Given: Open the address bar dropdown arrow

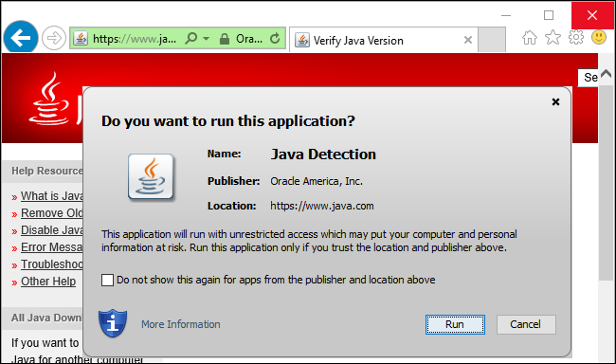Looking at the screenshot, I should point(207,39).
